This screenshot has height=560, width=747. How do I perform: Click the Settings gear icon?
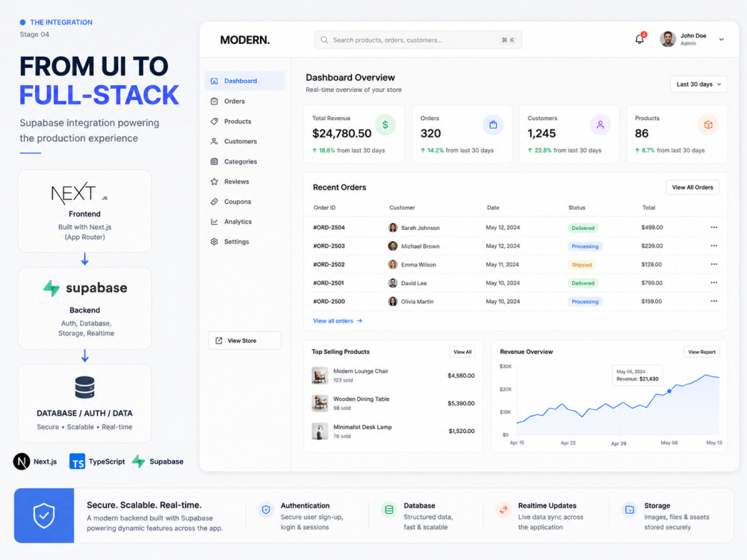214,241
